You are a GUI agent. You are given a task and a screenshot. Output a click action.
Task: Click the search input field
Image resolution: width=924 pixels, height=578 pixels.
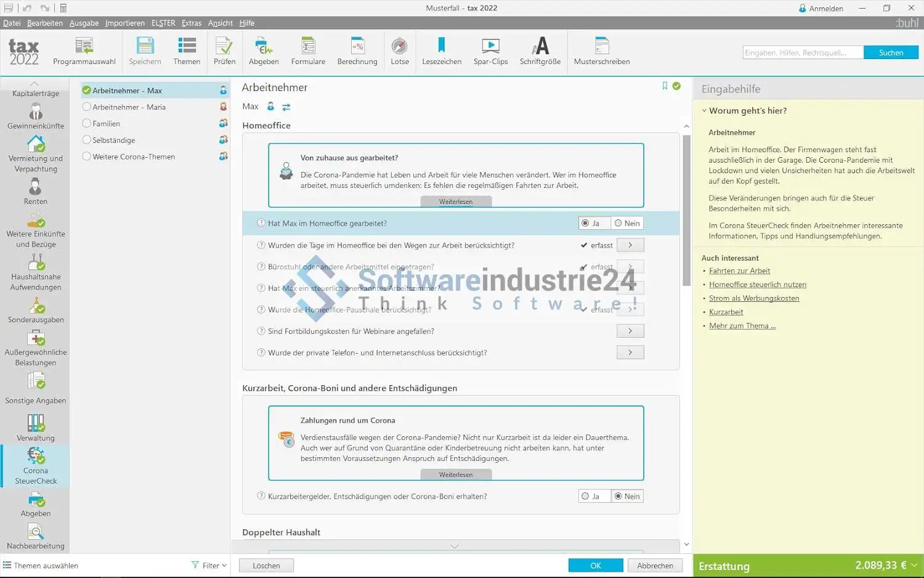[x=803, y=52]
